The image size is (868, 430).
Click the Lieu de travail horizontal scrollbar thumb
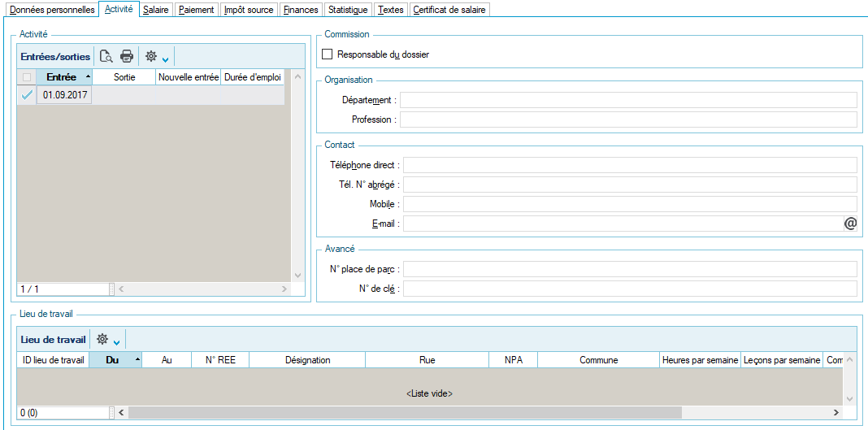coord(406,413)
